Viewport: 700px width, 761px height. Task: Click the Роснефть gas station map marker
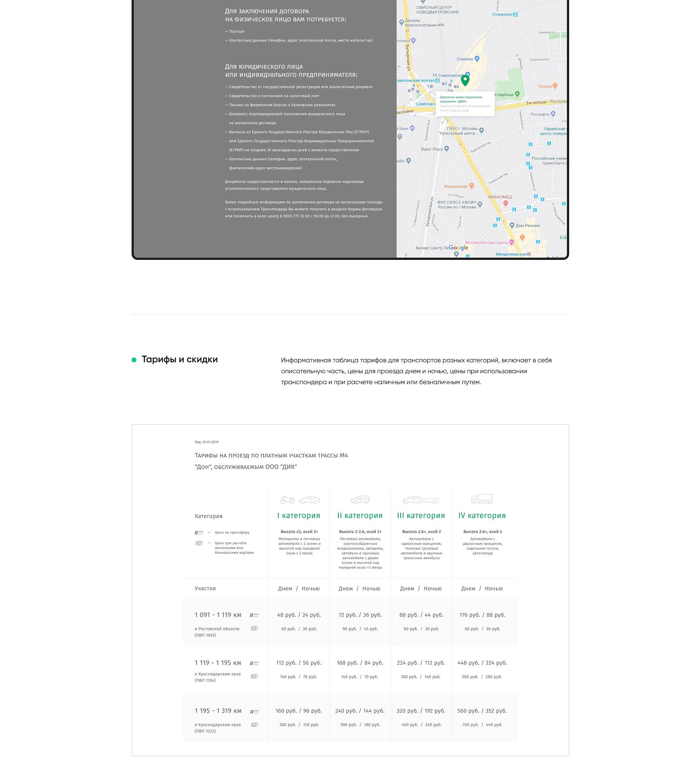(x=553, y=113)
